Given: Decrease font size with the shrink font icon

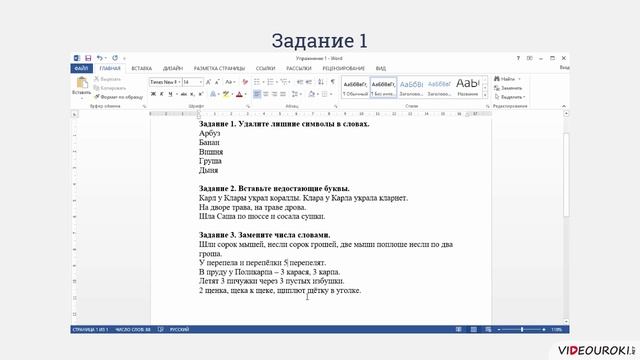Looking at the screenshot, I should [217, 82].
